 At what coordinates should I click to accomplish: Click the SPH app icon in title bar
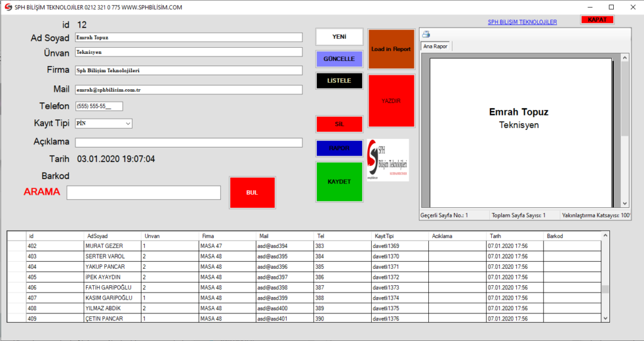[8, 7]
